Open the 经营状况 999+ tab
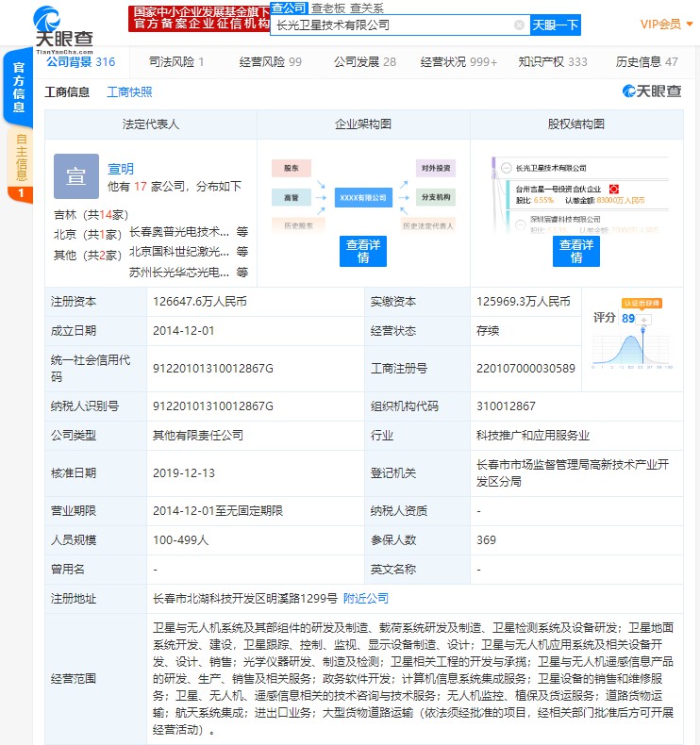700x745 pixels. [x=458, y=61]
